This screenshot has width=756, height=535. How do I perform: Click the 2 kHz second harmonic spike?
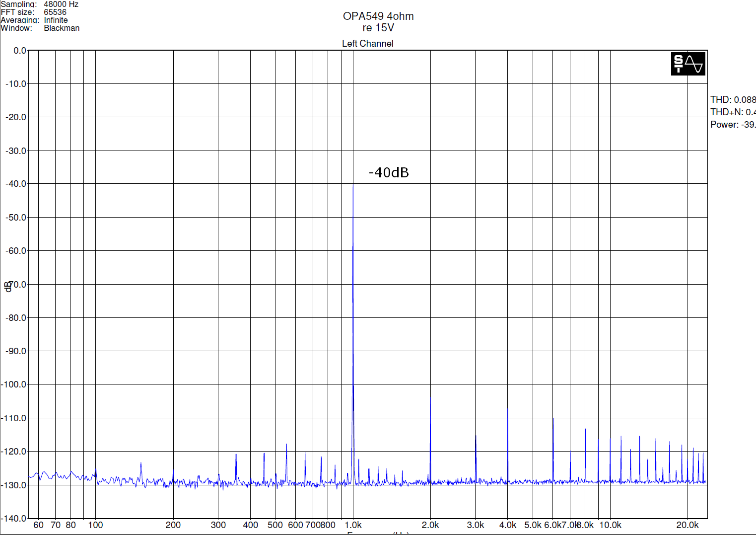[430, 440]
